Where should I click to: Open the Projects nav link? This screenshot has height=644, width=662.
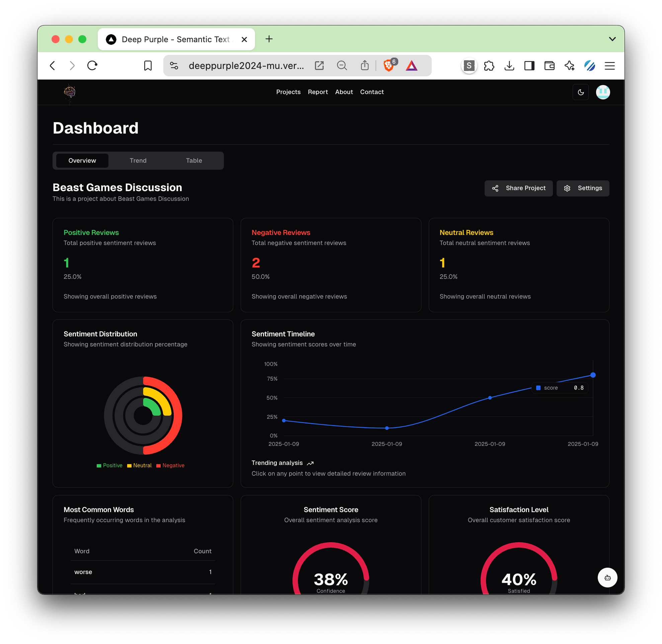coord(288,92)
